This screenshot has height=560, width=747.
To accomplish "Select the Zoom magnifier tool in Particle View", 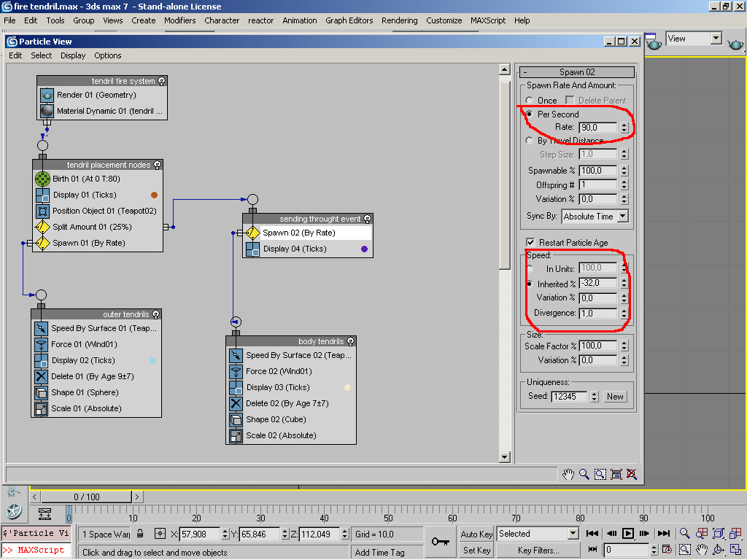I will (584, 474).
